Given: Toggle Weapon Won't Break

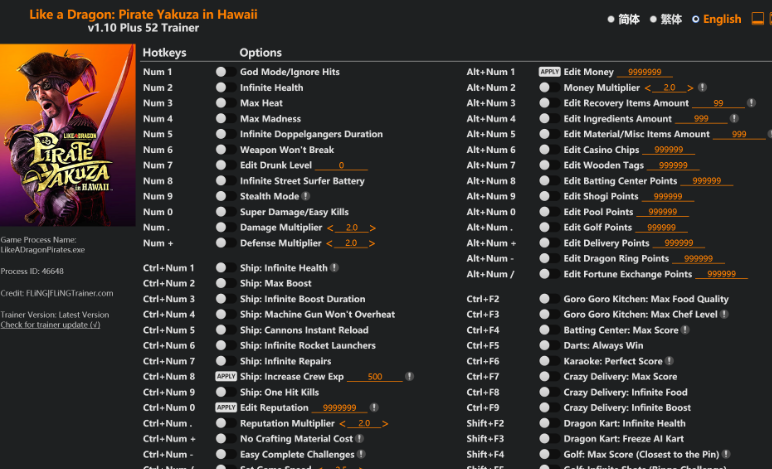Looking at the screenshot, I should 225,150.
